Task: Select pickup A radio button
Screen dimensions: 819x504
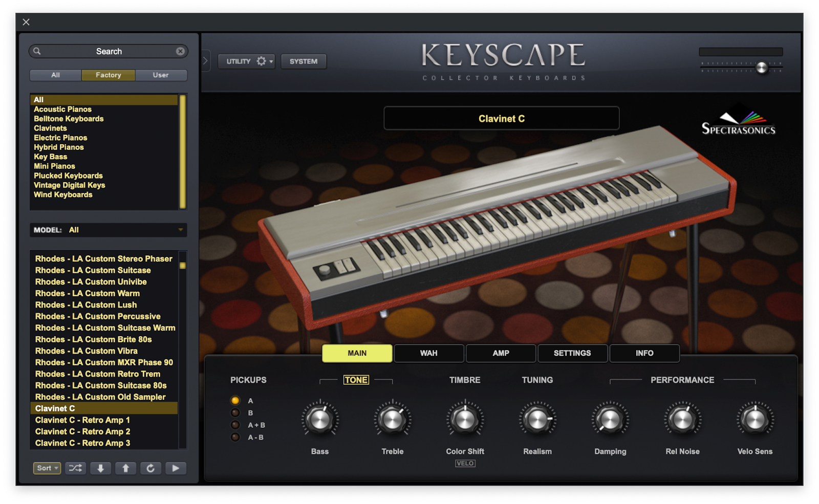Action: point(235,401)
